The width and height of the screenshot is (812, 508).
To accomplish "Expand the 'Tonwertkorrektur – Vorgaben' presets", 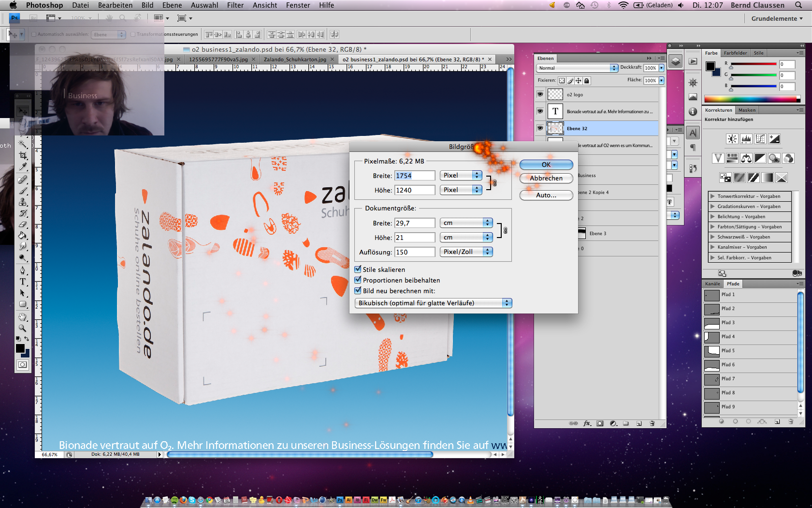I will pyautogui.click(x=712, y=196).
